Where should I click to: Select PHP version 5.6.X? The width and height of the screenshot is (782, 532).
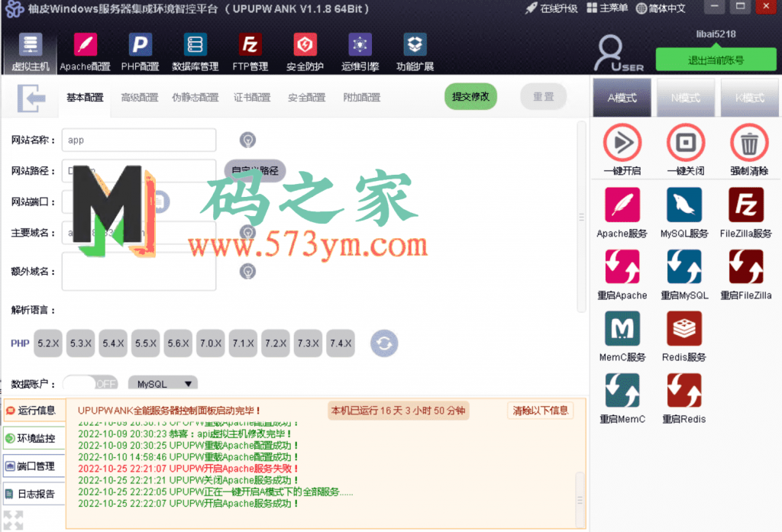click(x=178, y=343)
